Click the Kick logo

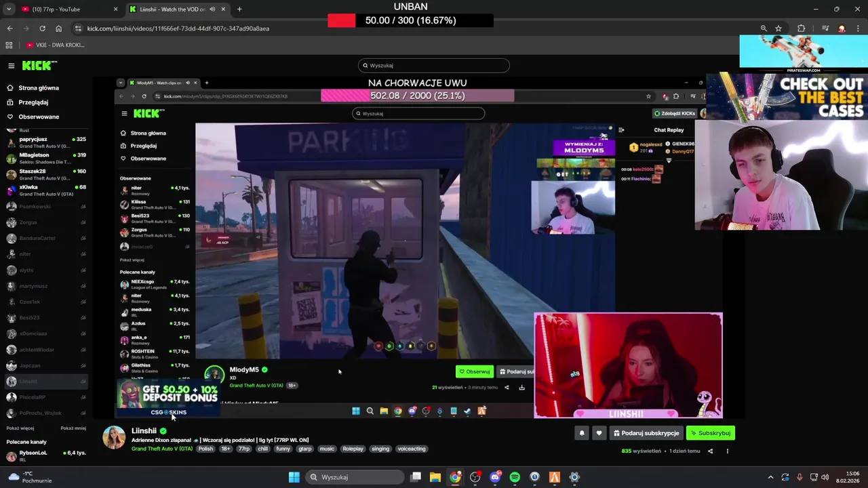(x=39, y=65)
